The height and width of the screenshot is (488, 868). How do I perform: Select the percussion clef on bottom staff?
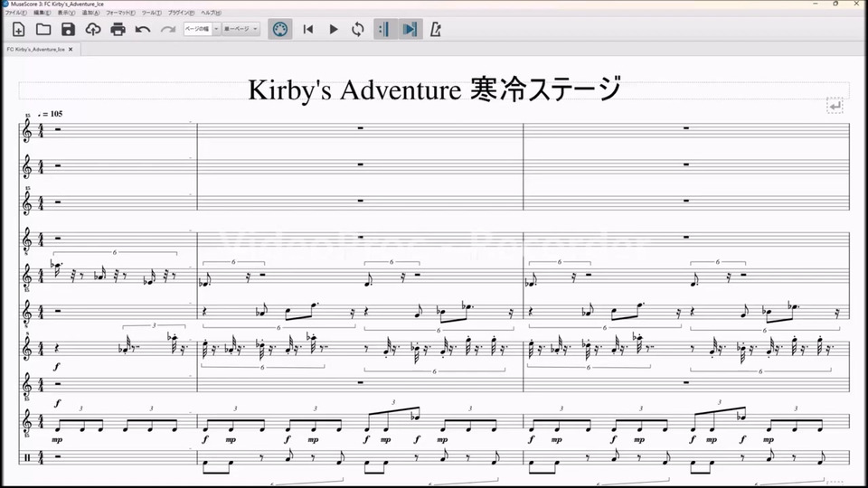(x=27, y=457)
